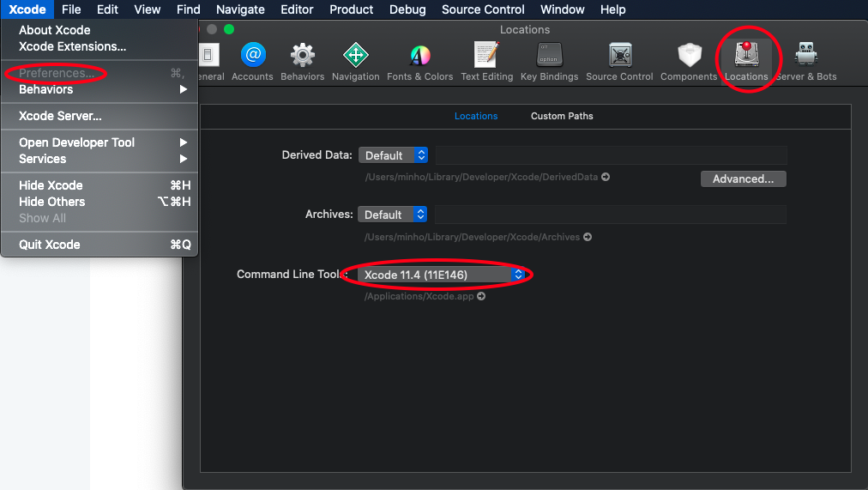Open the Product menu
This screenshot has width=868, height=490.
click(351, 9)
